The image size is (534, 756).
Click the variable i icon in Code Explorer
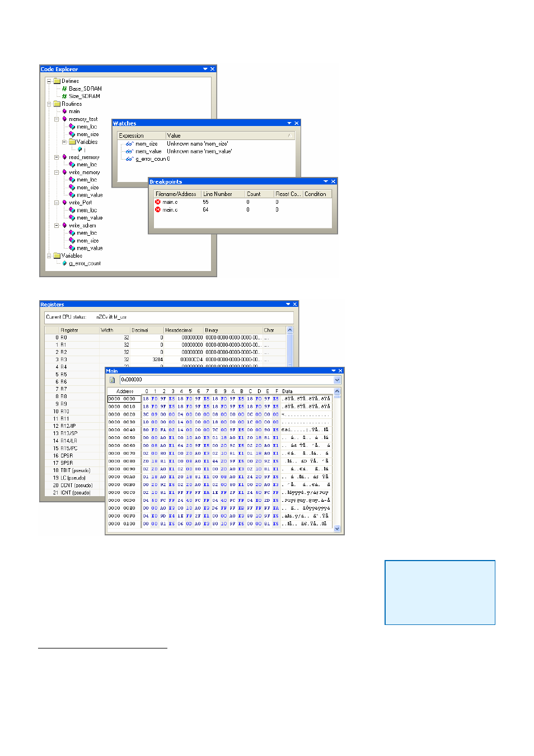(79, 150)
